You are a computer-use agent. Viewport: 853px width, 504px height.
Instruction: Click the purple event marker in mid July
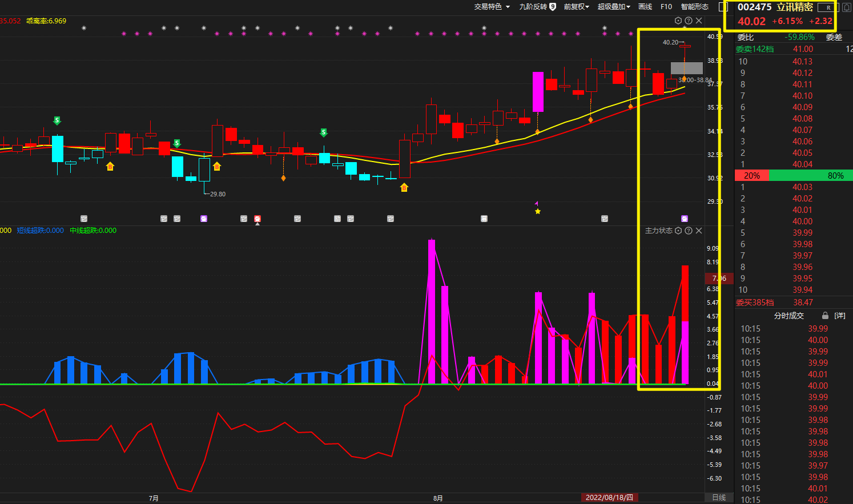[204, 219]
